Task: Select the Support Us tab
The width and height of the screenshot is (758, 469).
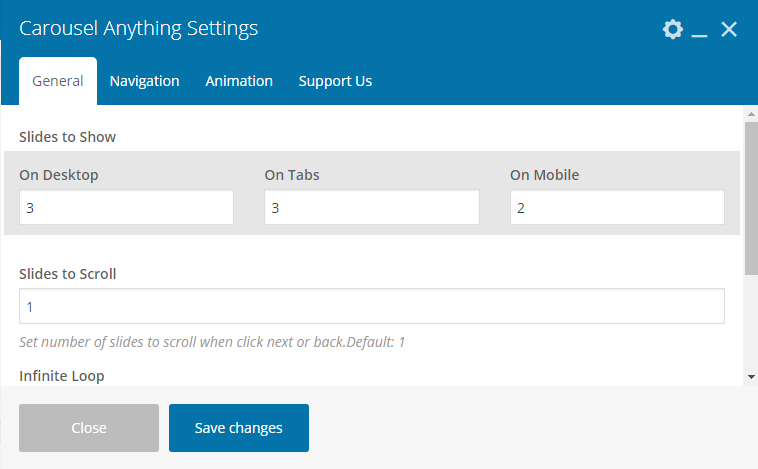Action: pos(335,81)
